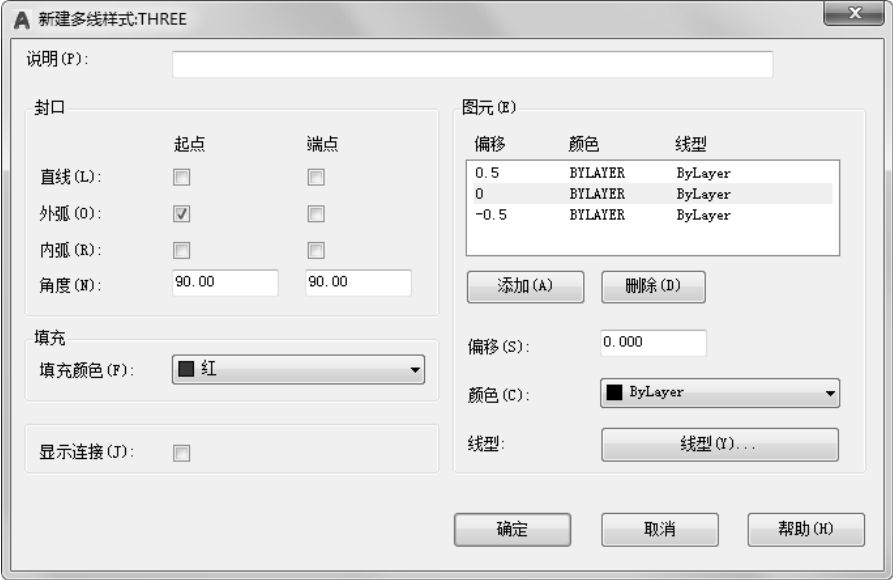The image size is (893, 580).
Task: Click into the 说明 description field
Action: point(472,65)
